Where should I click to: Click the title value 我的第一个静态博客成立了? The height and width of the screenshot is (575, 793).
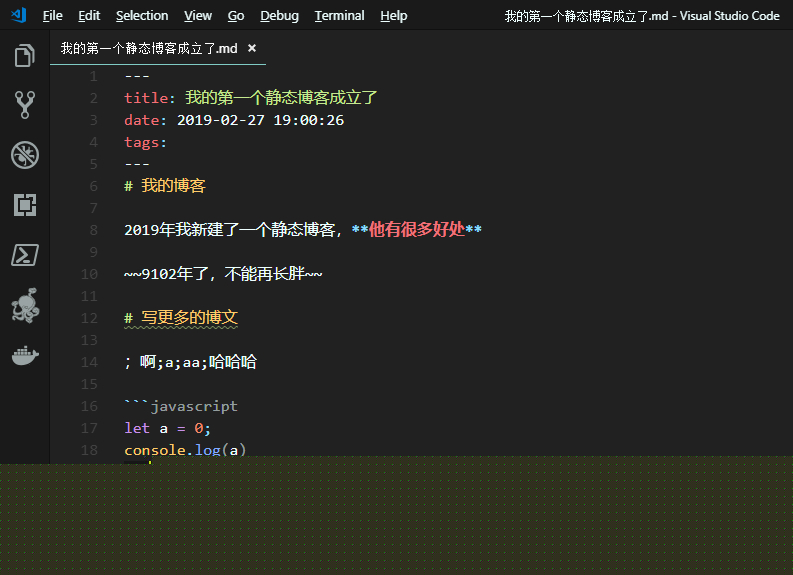pyautogui.click(x=281, y=98)
